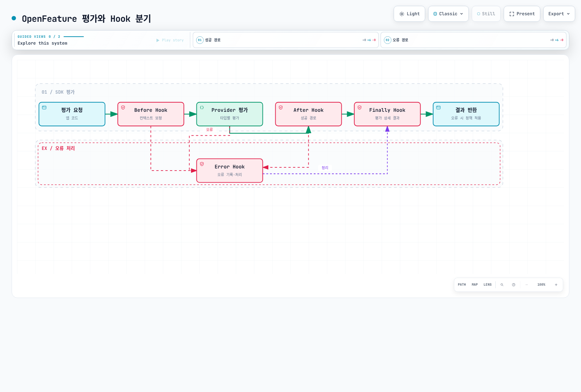Click shield icon on Error Hook node

click(x=202, y=164)
